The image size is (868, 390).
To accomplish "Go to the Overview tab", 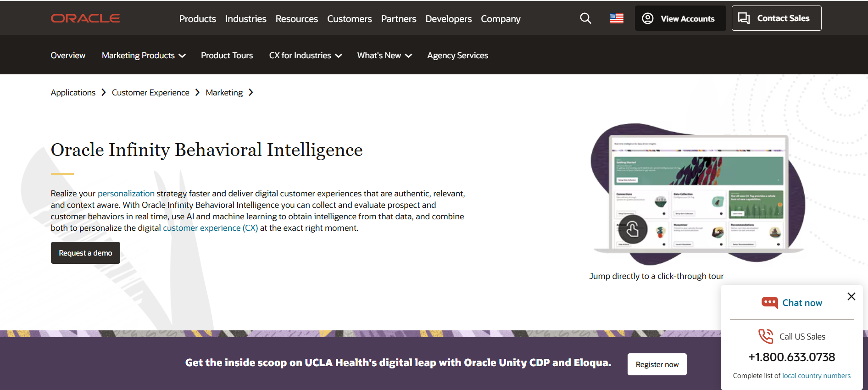I will [68, 56].
